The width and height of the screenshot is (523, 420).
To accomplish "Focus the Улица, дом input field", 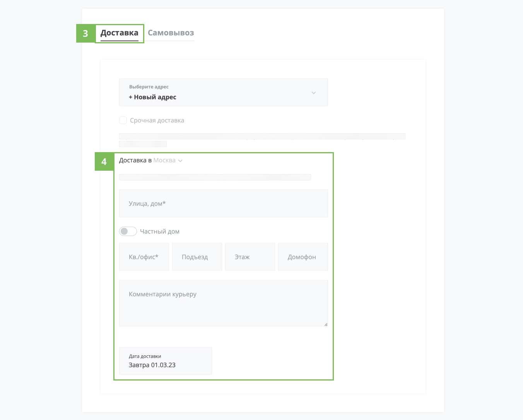I will click(x=223, y=204).
